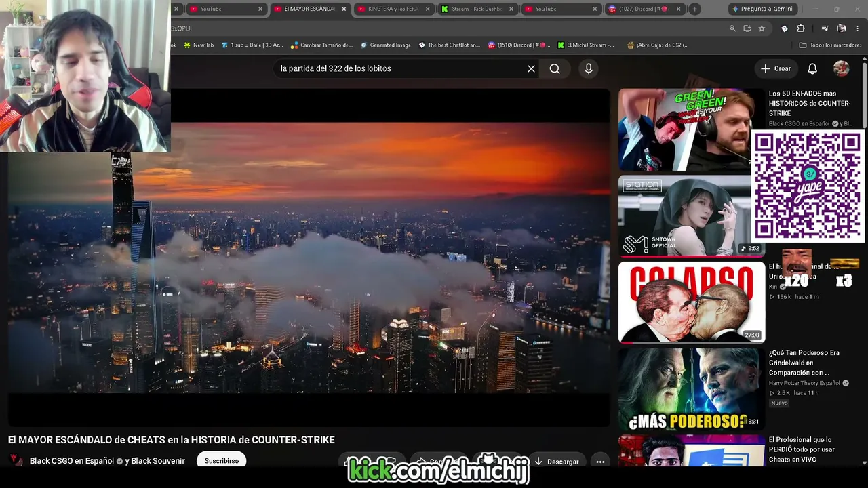Open the Todos los marcadores folder

830,45
